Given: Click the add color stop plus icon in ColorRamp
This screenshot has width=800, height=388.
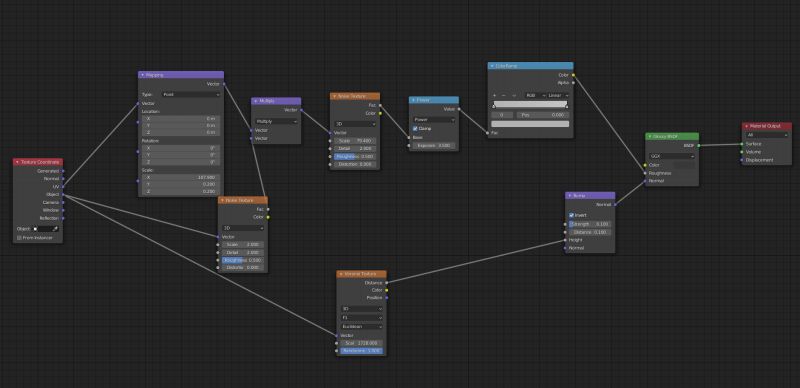Looking at the screenshot, I should coord(494,95).
